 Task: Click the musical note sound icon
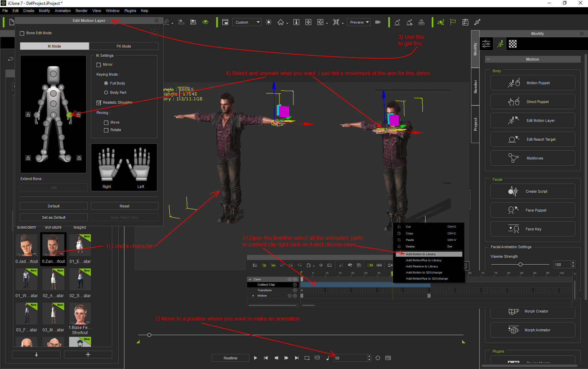(x=328, y=358)
